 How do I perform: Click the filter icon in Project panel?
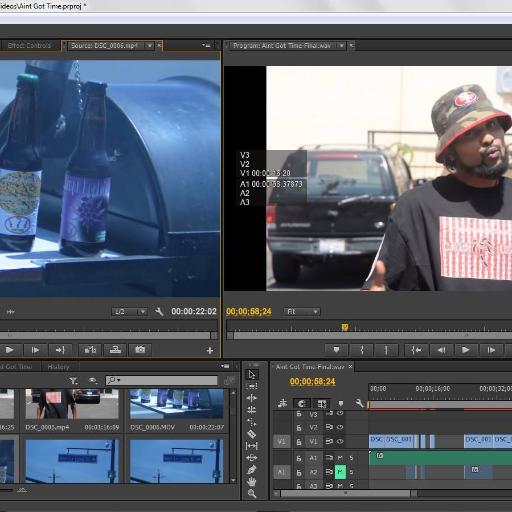click(73, 381)
